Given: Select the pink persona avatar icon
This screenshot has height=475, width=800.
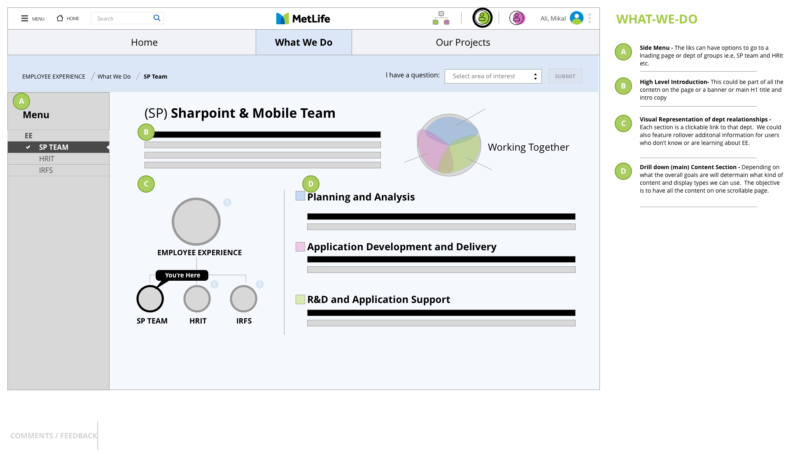Looking at the screenshot, I should click(x=517, y=18).
